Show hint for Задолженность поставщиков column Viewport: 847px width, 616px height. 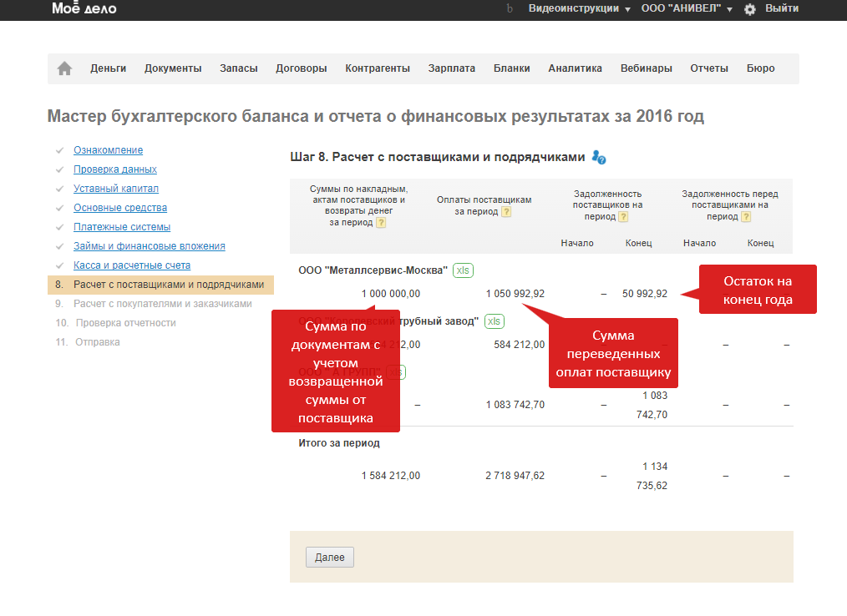pos(623,216)
